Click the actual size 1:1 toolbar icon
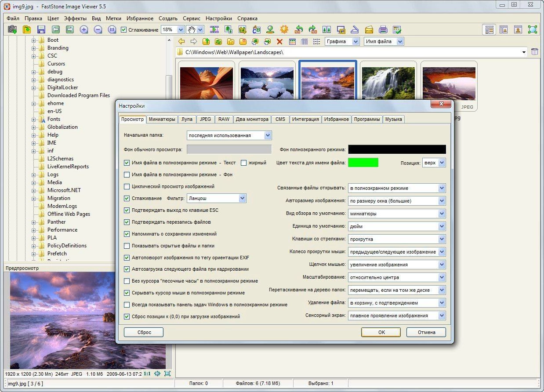544x392 pixels. 112,29
